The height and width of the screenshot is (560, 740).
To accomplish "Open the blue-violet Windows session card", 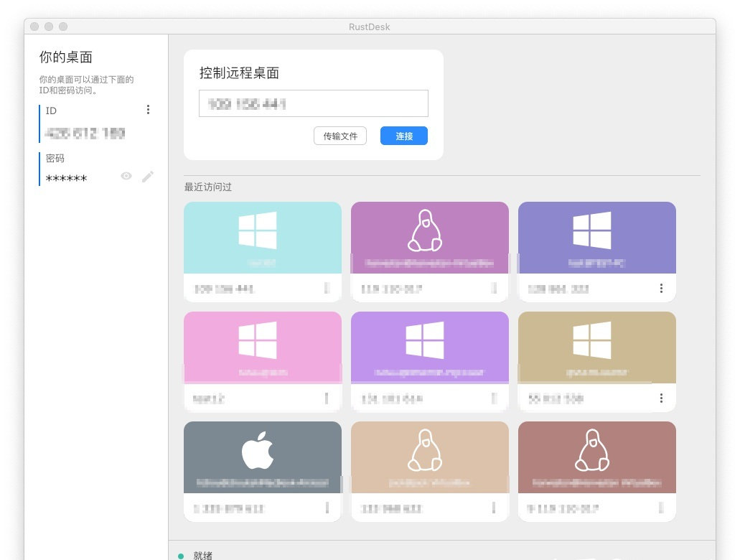I will [597, 252].
